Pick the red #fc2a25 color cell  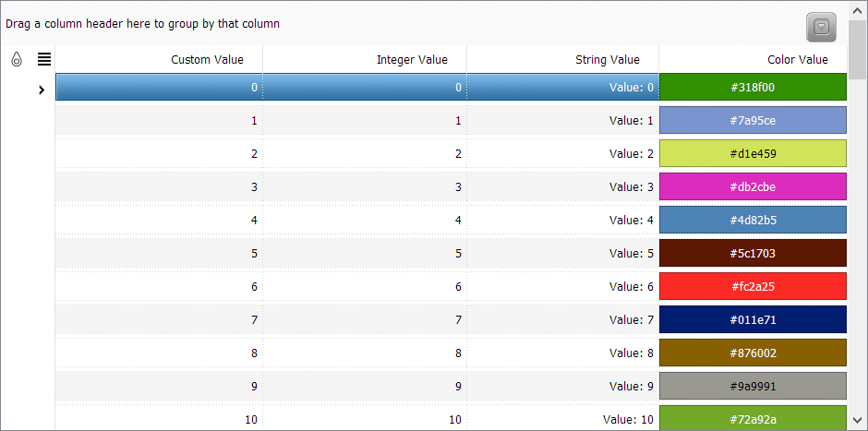coord(753,286)
